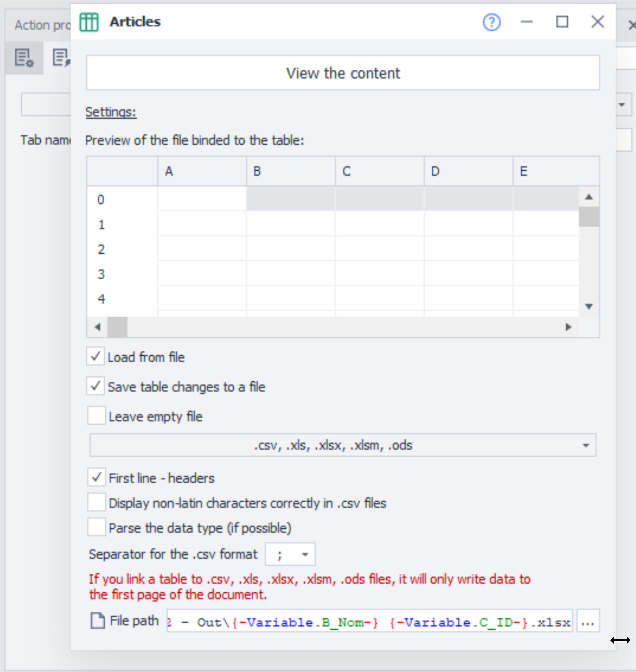Click the table preview scroll down arrow

[589, 306]
